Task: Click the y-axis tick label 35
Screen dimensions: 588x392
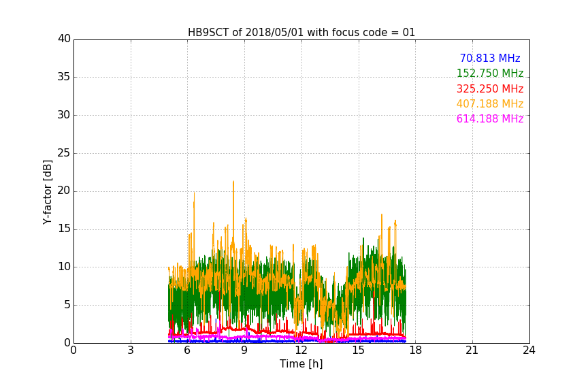Action: coord(64,77)
